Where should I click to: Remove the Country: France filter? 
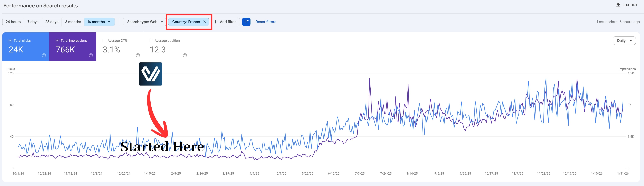[205, 22]
